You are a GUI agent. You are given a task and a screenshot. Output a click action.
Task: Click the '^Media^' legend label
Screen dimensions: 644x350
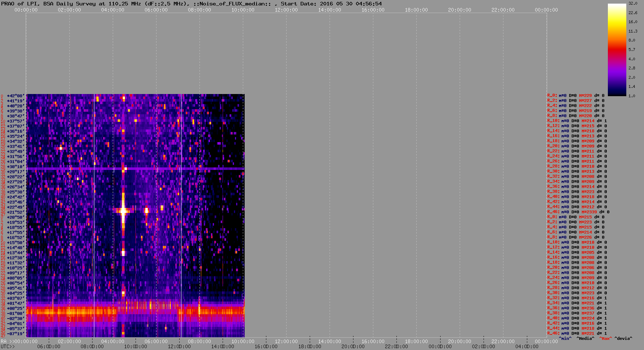pyautogui.click(x=585, y=338)
